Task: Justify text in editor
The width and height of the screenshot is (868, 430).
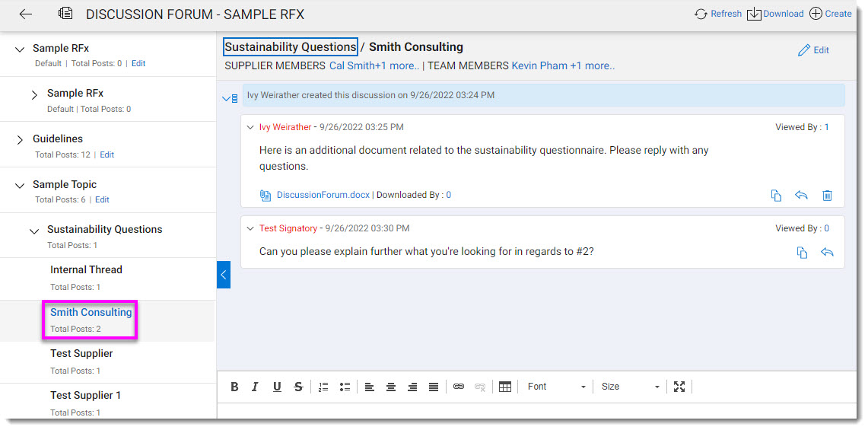Action: click(x=434, y=387)
